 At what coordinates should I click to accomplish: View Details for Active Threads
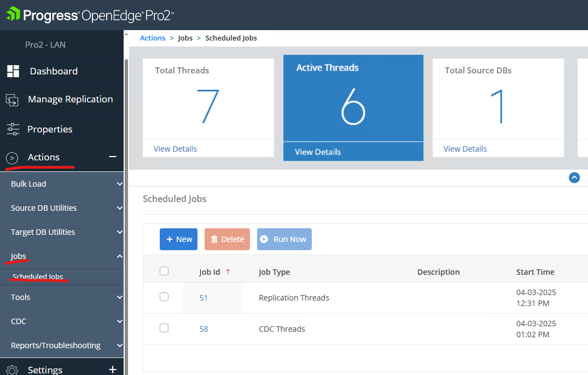pyautogui.click(x=318, y=152)
